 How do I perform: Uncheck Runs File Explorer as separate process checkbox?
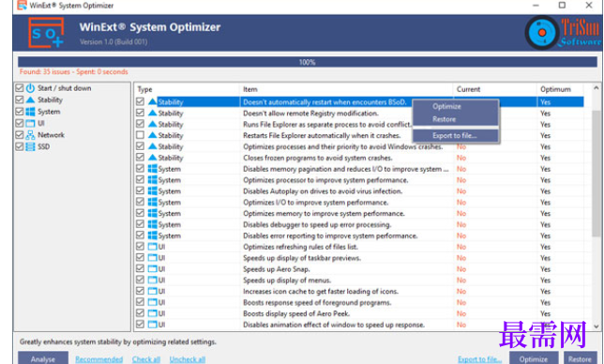click(141, 124)
